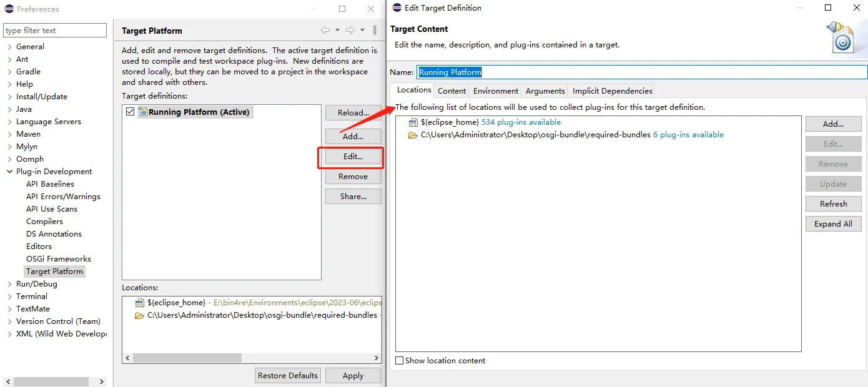
Task: Expand the Run/Debug preferences category
Action: pos(9,284)
